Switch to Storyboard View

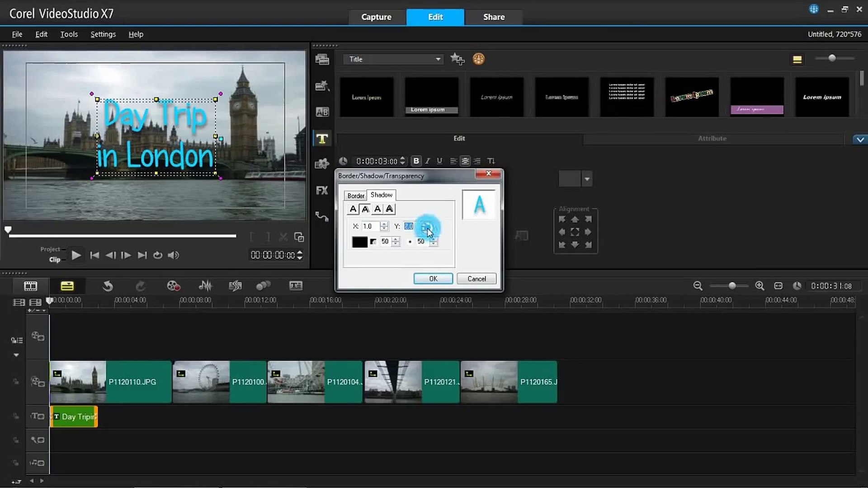coord(30,286)
